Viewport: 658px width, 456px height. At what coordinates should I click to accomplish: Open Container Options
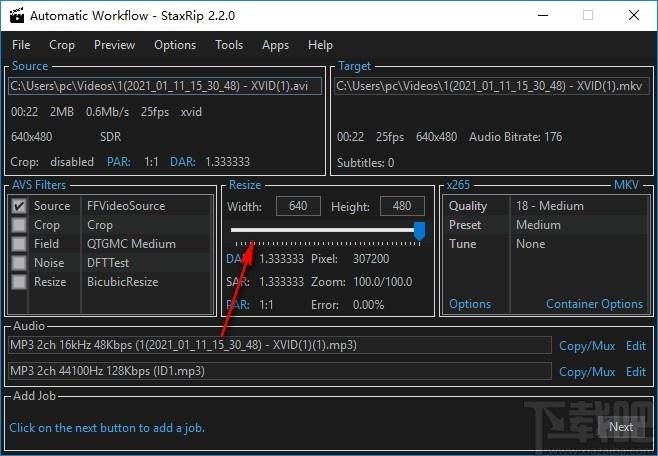(594, 304)
